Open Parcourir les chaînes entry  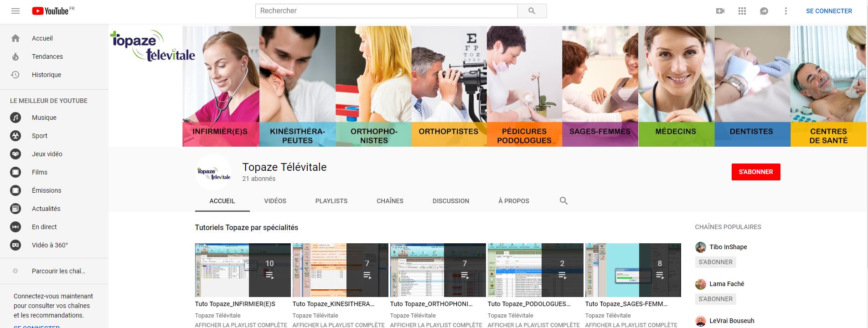(54, 271)
